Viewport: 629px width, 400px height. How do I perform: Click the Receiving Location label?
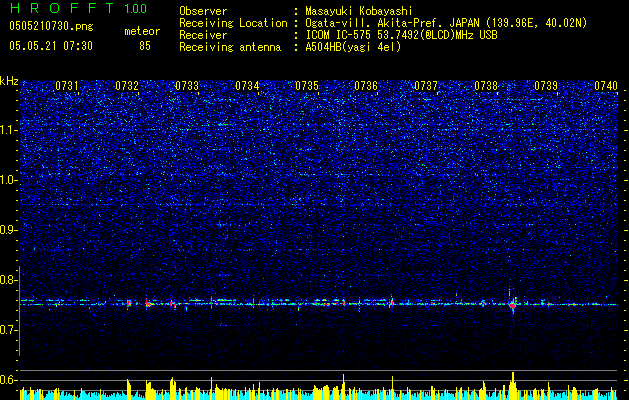point(233,23)
